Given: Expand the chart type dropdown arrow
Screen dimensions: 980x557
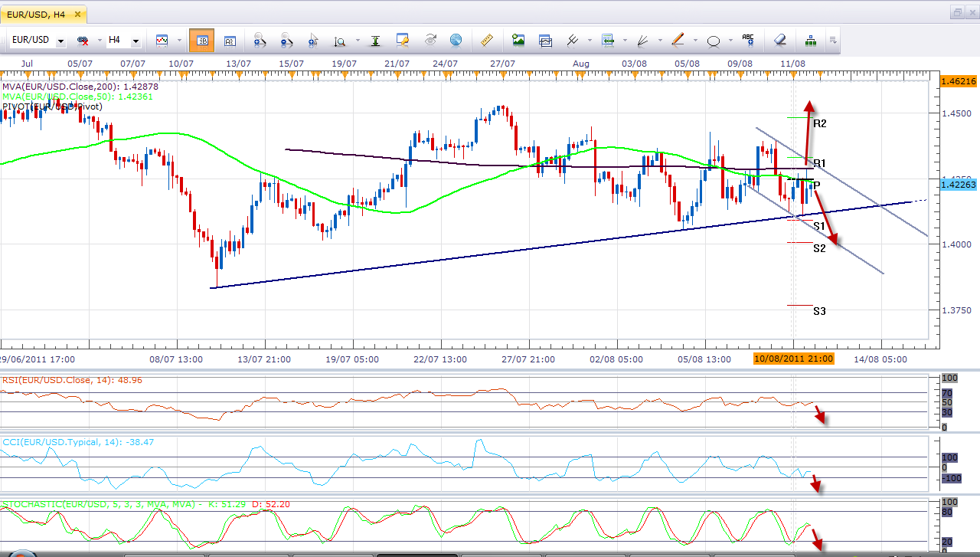Looking at the screenshot, I should coord(179,40).
